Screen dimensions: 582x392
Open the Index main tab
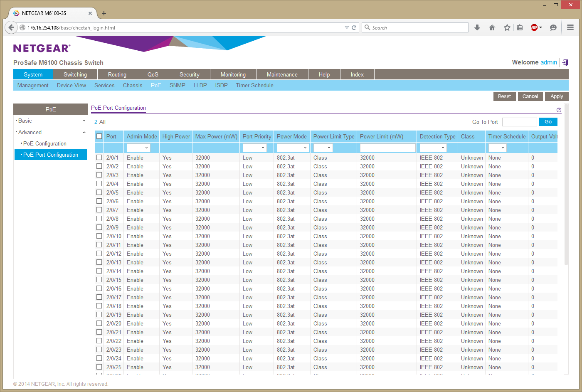click(x=357, y=74)
